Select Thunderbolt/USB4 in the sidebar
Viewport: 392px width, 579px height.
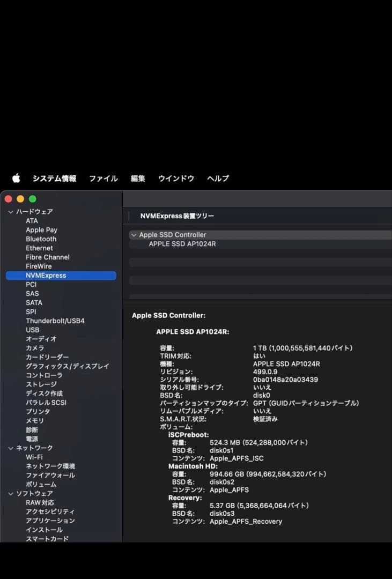point(55,321)
